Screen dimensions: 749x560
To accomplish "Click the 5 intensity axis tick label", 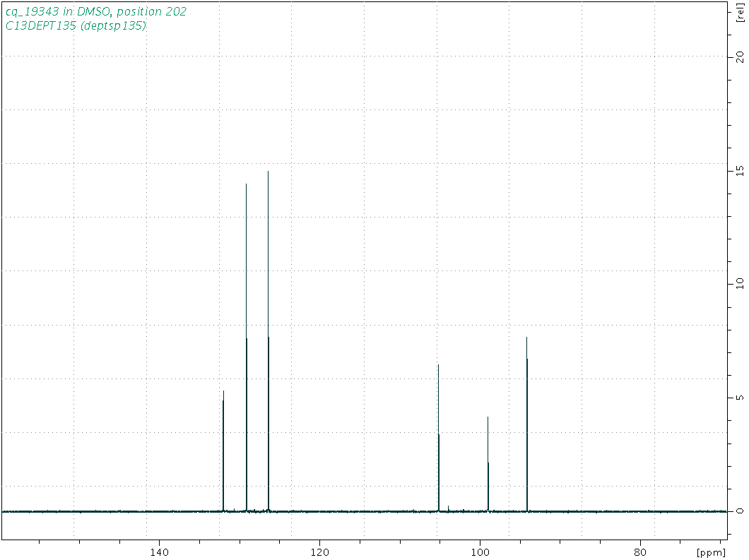I will (740, 397).
